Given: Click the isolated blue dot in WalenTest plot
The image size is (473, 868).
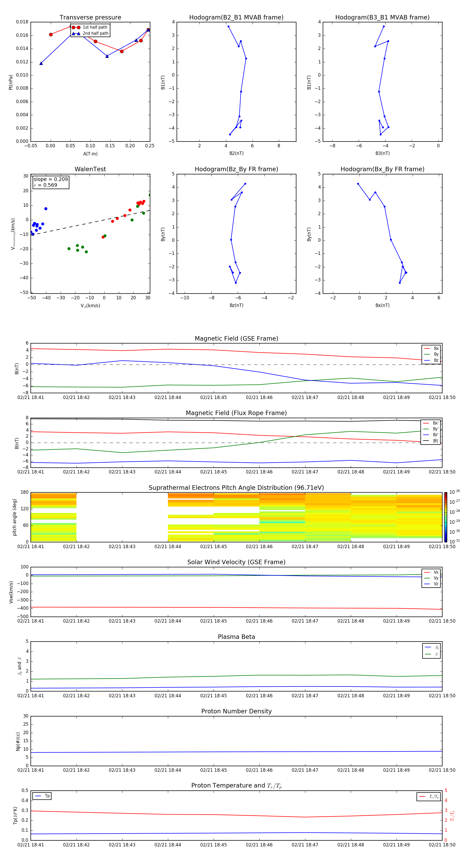Looking at the screenshot, I should (x=46, y=209).
